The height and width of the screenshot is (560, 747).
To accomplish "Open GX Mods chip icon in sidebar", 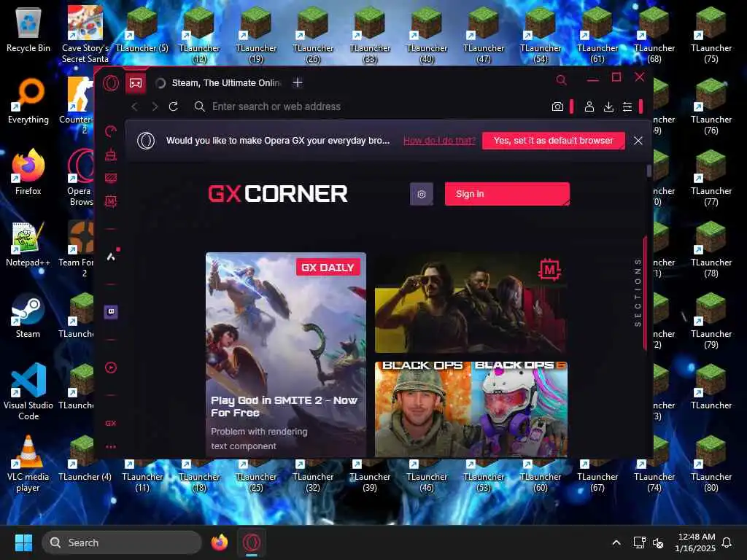I will coord(111,201).
